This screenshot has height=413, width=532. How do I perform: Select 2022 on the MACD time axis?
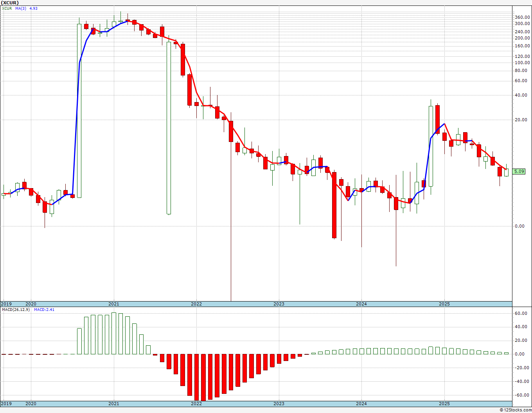pos(196,404)
